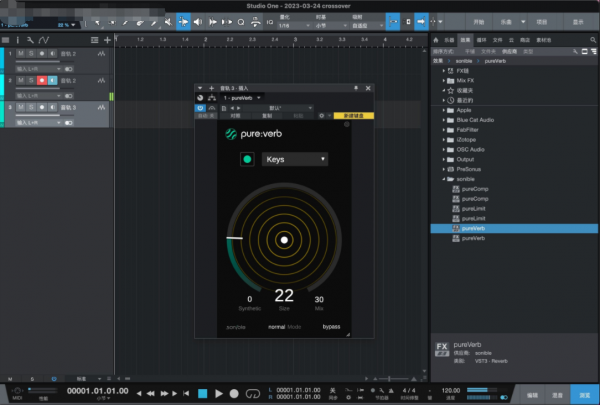Show the automation curve view icon
The image size is (600, 405).
pyautogui.click(x=44, y=40)
